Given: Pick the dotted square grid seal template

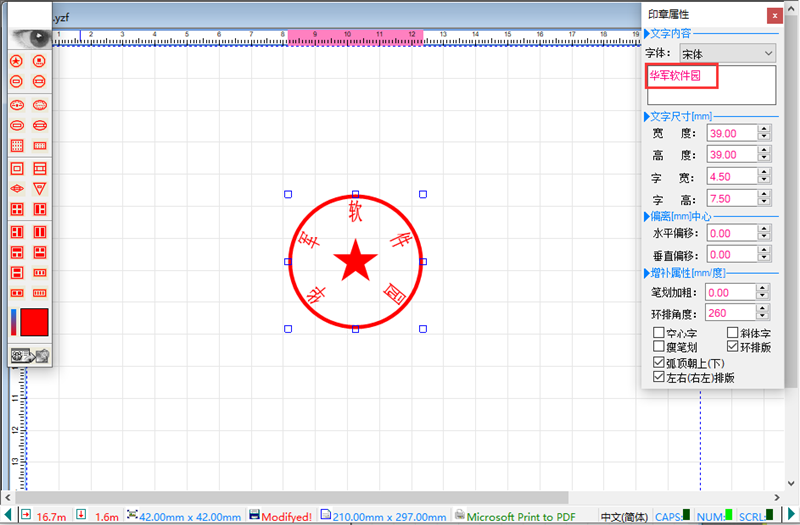Looking at the screenshot, I should 17,146.
